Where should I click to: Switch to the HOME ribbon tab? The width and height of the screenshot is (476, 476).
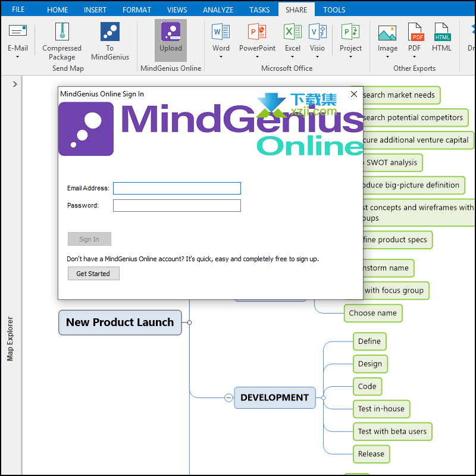[57, 10]
